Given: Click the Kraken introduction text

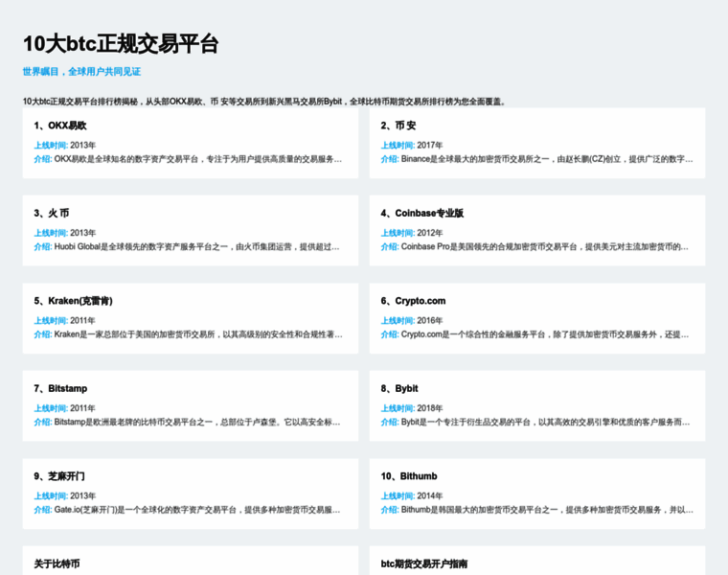Looking at the screenshot, I should tap(198, 334).
